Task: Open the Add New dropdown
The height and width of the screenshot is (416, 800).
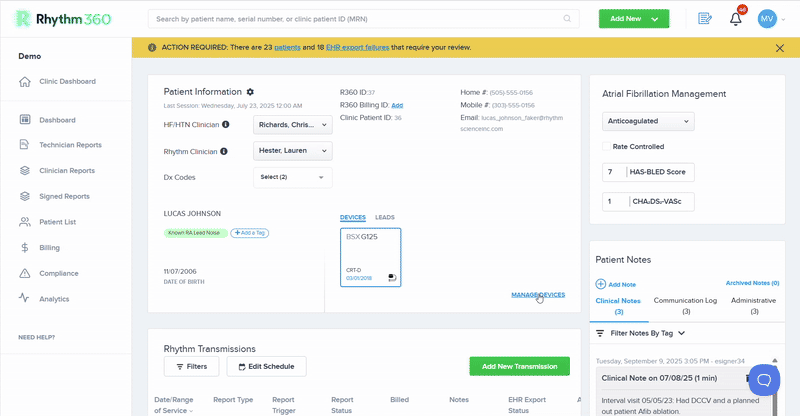Action: (634, 19)
